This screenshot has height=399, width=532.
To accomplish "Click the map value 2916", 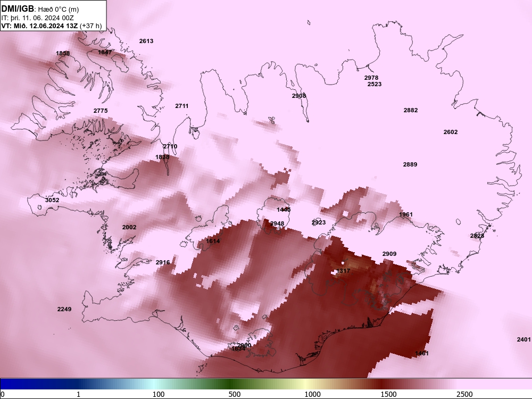I will (x=163, y=262).
